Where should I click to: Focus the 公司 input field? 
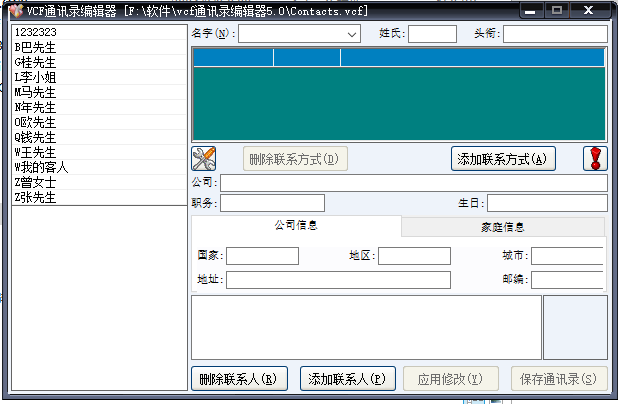pos(414,183)
